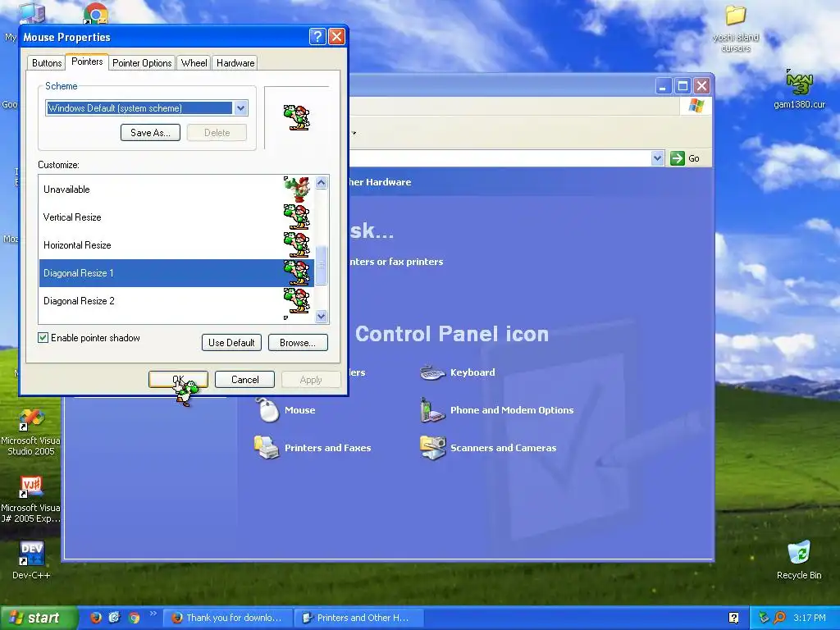840x630 pixels.
Task: Open Scanners and Cameras icon
Action: [433, 448]
